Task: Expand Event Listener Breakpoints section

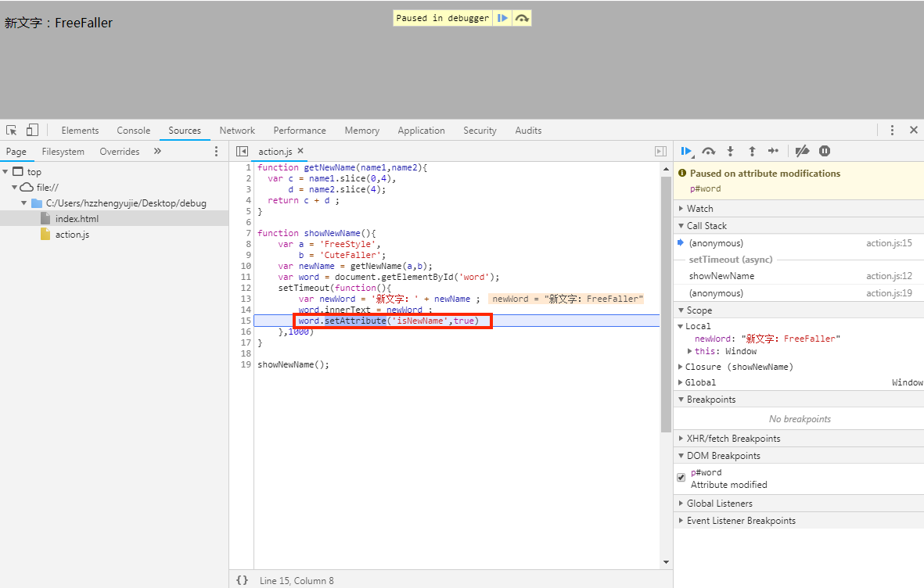Action: 740,521
